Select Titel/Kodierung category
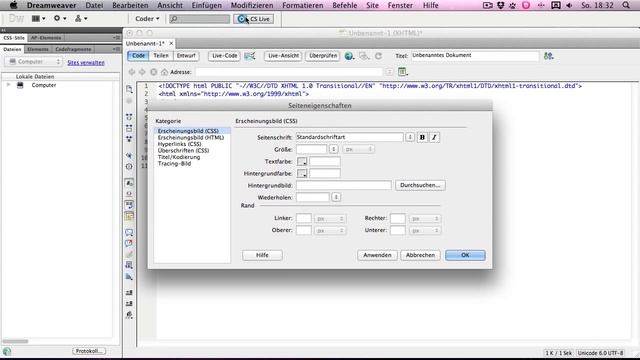 tap(179, 157)
